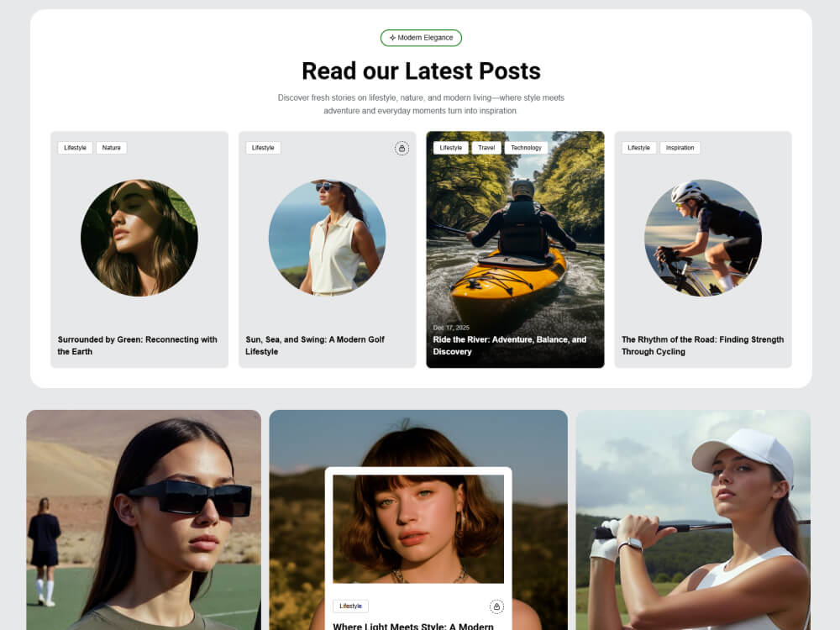Select the Inspiration tag on the cycling card
This screenshot has width=840, height=630.
[680, 147]
